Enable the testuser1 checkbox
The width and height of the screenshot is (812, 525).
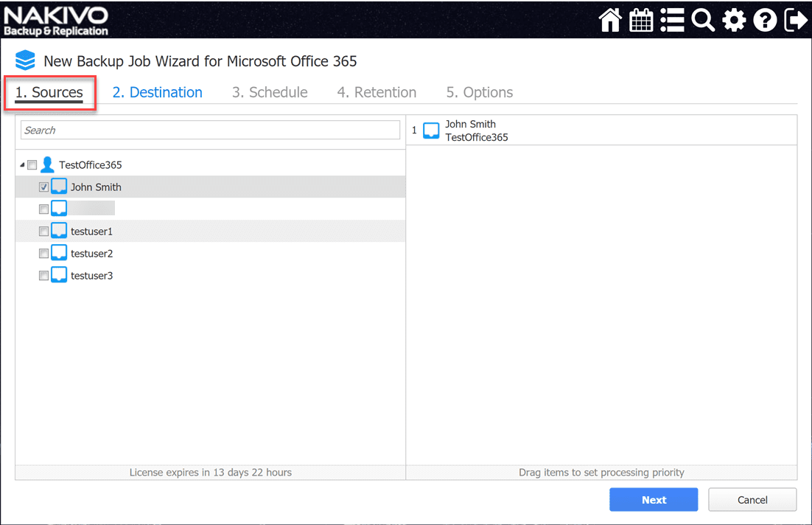pos(43,232)
